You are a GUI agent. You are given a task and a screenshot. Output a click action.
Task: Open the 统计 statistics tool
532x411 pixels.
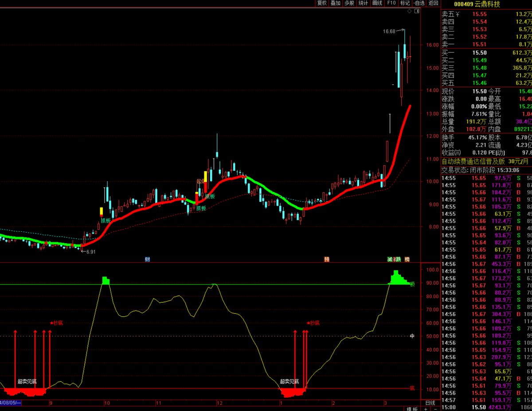(363, 3)
